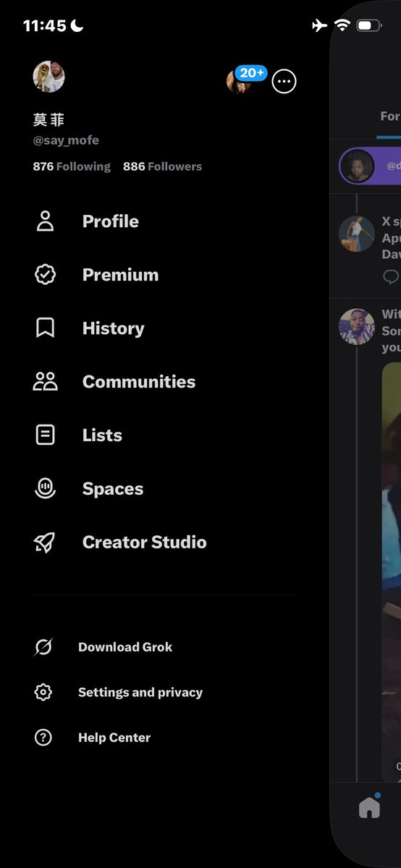Tap the Premium verified badge icon
This screenshot has height=868, width=401.
tap(45, 275)
